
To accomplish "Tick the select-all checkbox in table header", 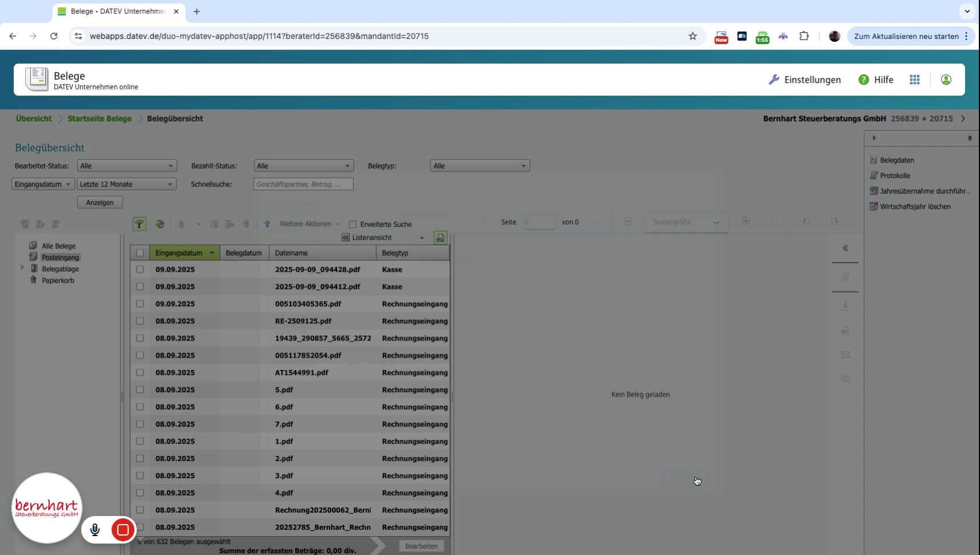I will [x=140, y=253].
